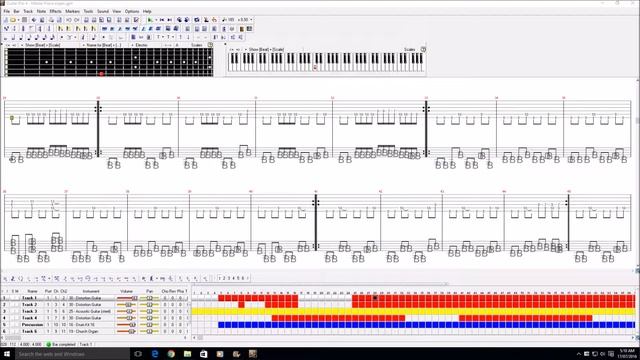Open the File menu

pos(7,11)
